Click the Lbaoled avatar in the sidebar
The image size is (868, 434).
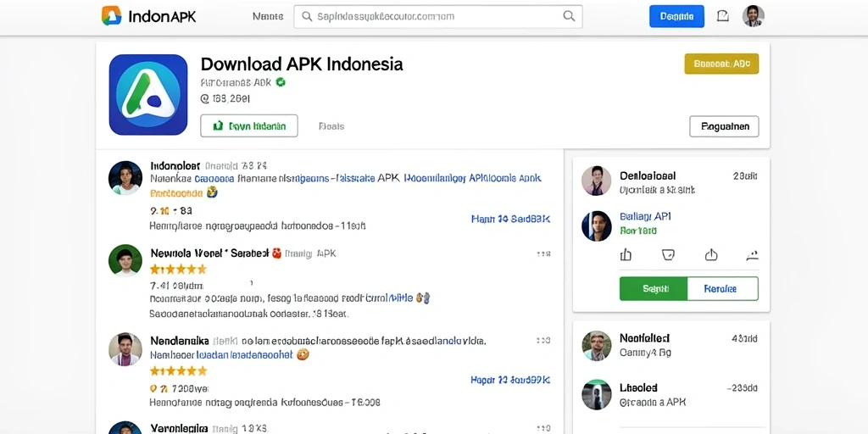click(596, 395)
